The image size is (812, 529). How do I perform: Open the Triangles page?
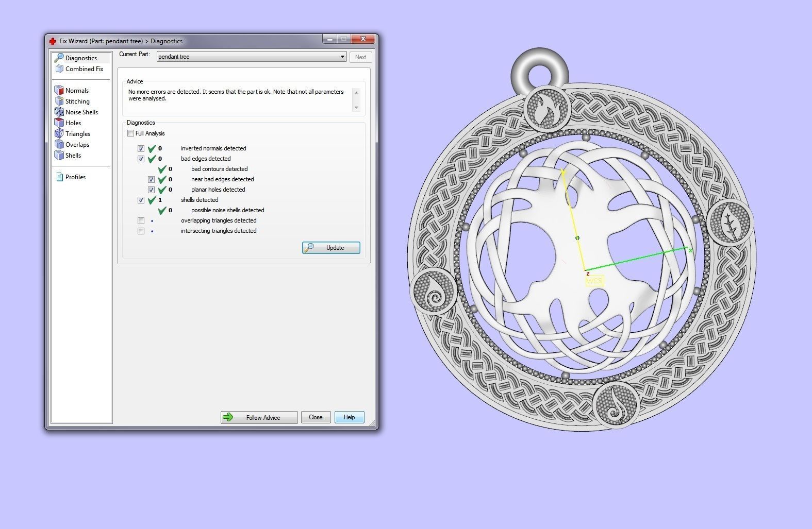pos(78,133)
